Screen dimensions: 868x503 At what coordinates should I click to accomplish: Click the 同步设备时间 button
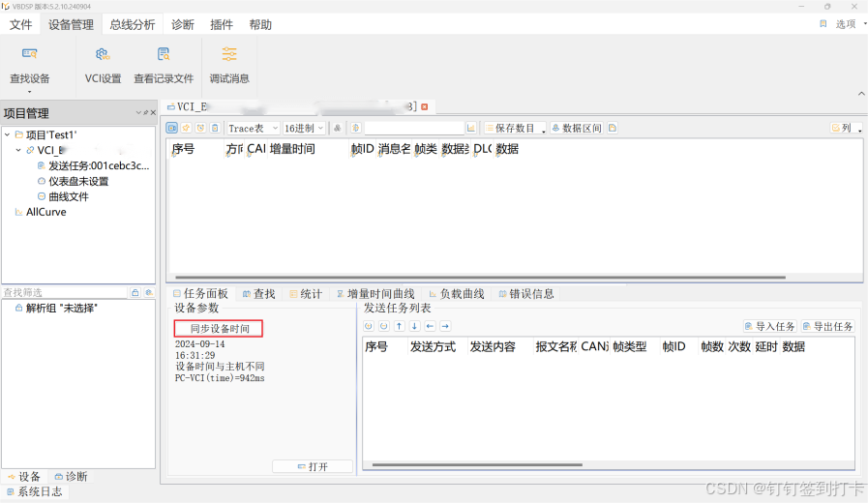(x=219, y=328)
